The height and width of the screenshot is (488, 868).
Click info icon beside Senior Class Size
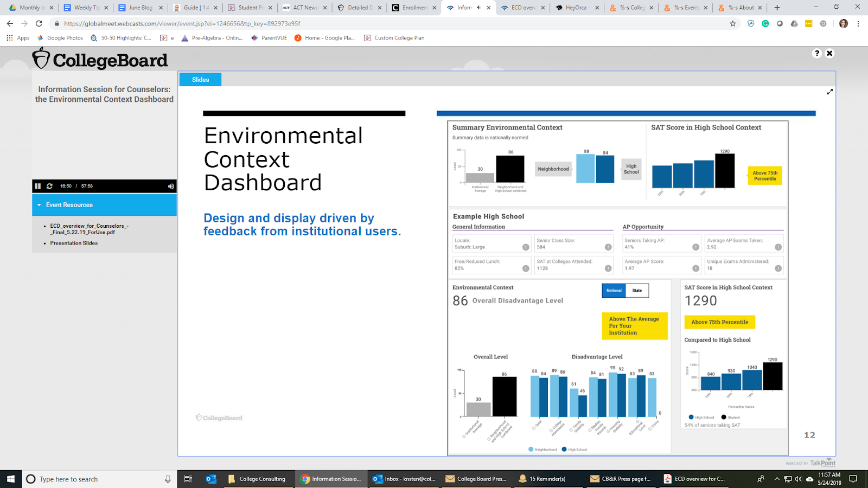608,247
